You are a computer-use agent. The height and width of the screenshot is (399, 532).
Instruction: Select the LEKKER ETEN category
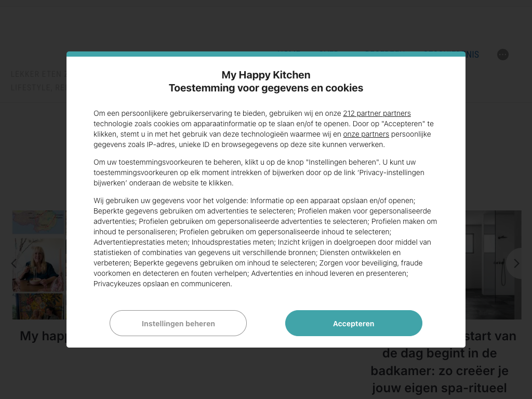[x=36, y=74]
